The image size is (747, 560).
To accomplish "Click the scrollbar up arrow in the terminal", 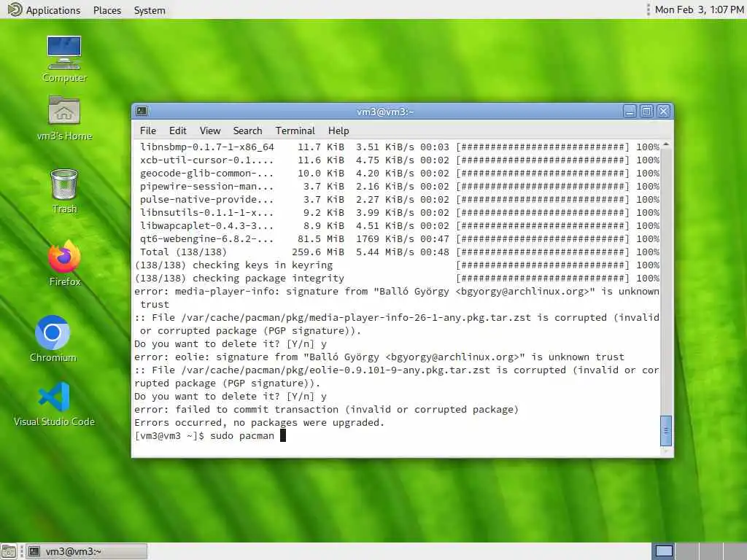I will [x=666, y=144].
